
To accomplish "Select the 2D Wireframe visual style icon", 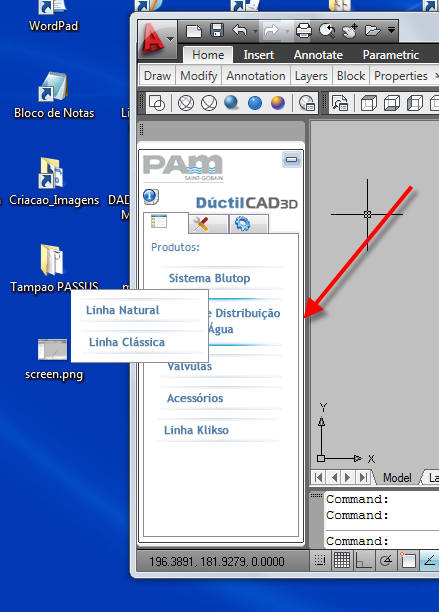I will (157, 103).
